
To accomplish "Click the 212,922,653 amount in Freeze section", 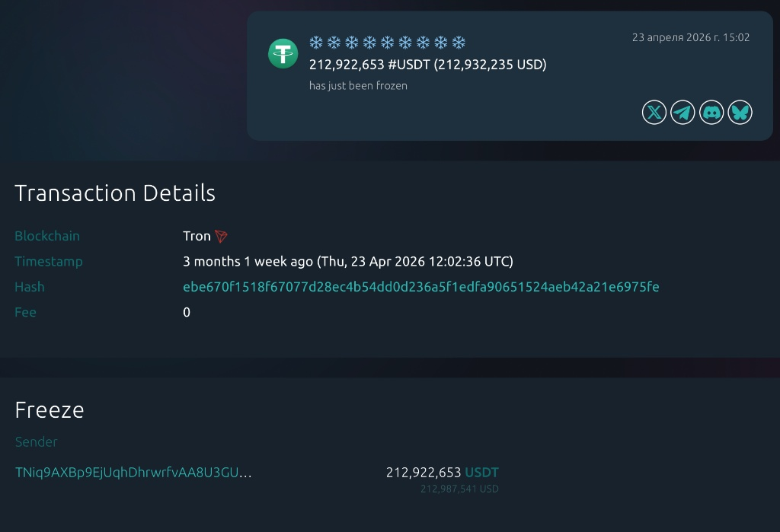I will (424, 473).
